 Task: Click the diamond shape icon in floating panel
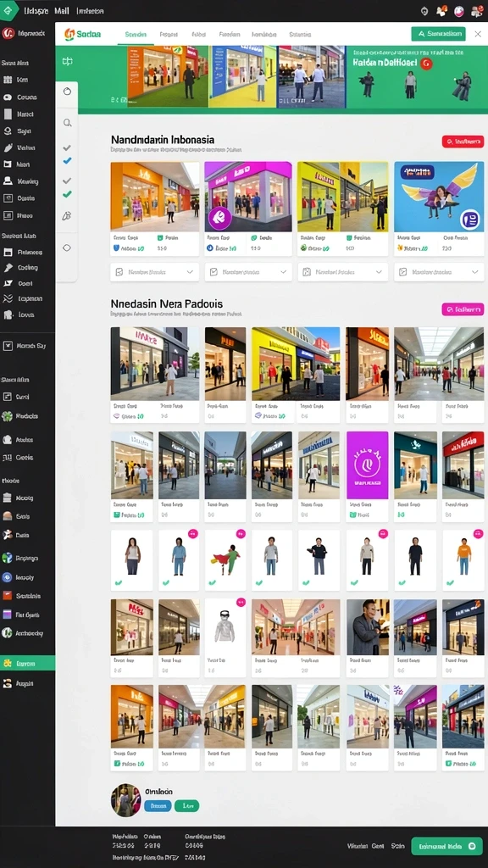(67, 248)
